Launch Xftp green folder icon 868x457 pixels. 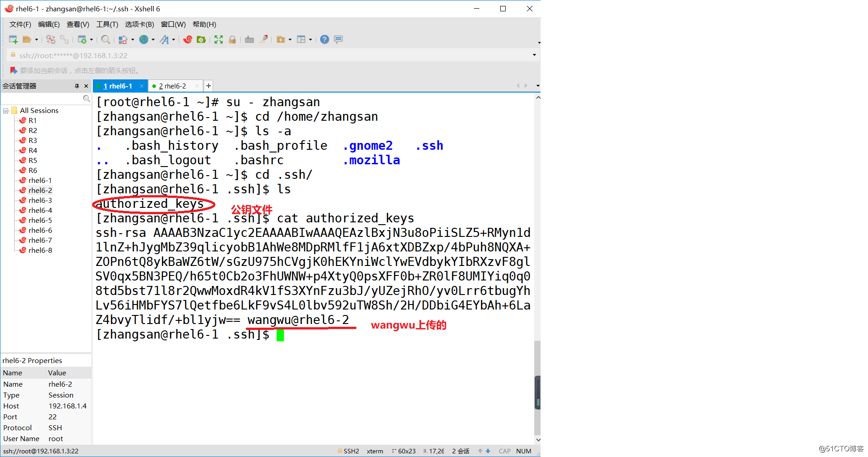(x=201, y=39)
